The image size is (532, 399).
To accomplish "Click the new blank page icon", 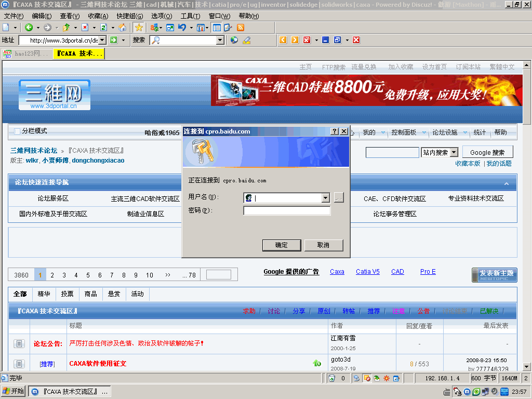I will click(x=6, y=28).
